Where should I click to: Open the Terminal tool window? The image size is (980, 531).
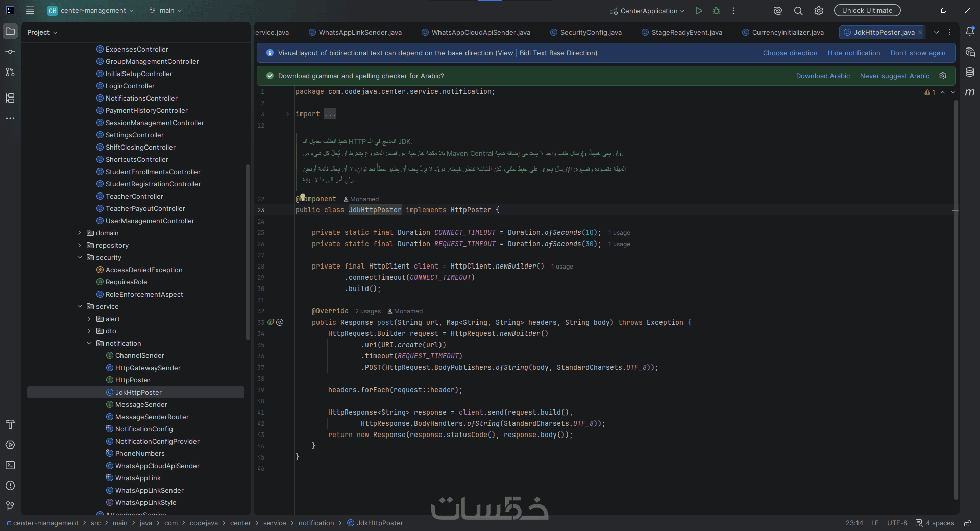point(10,465)
